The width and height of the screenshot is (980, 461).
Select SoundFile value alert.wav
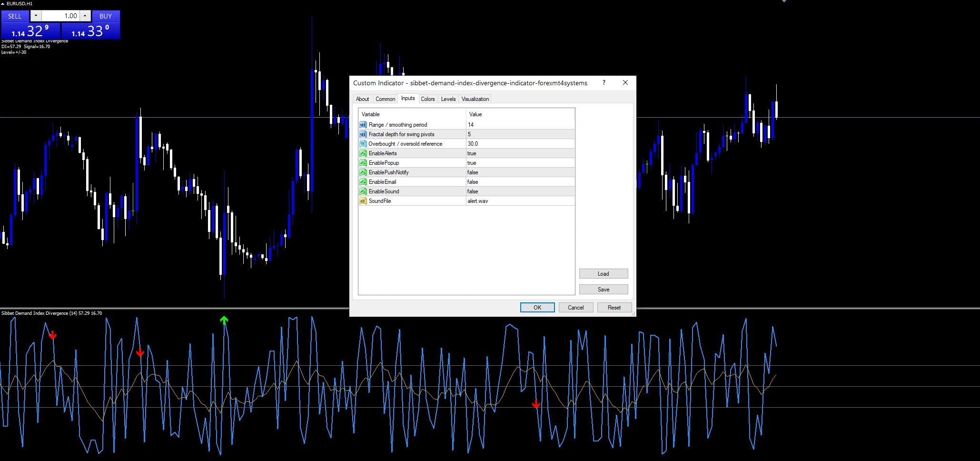[520, 201]
